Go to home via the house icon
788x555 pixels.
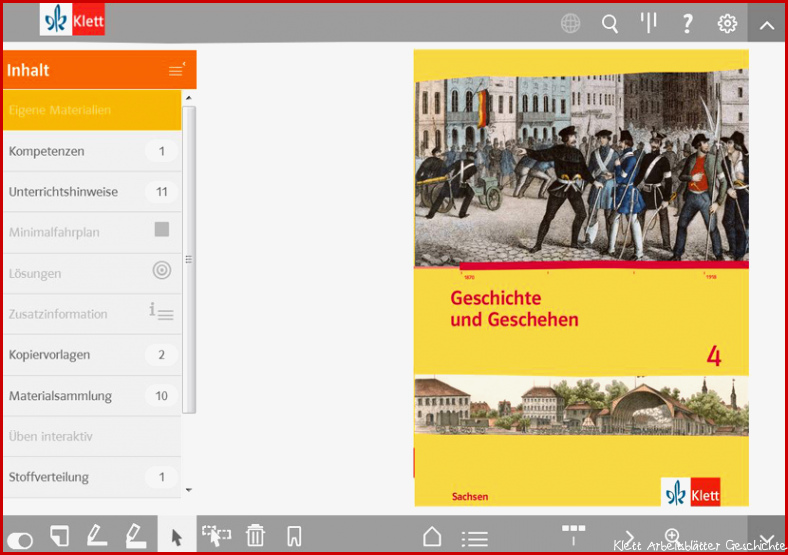(432, 536)
